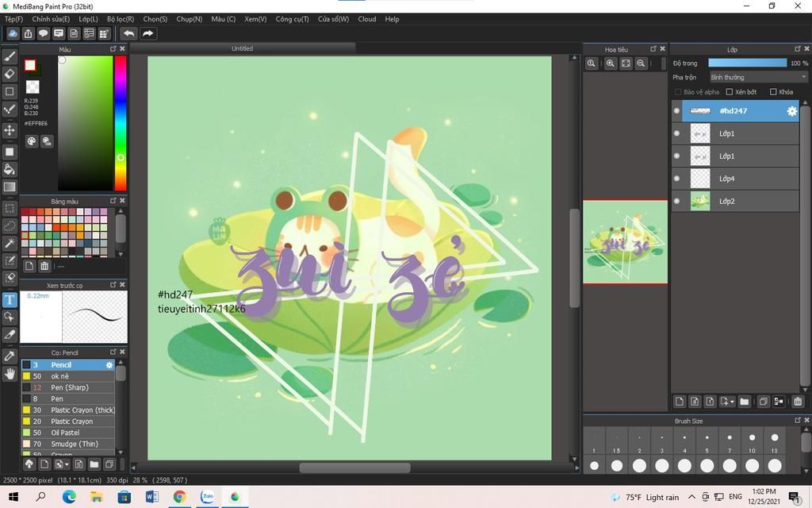Screen dimensions: 812x508
Task: Open the color palette wheel button
Action: [x=32, y=141]
